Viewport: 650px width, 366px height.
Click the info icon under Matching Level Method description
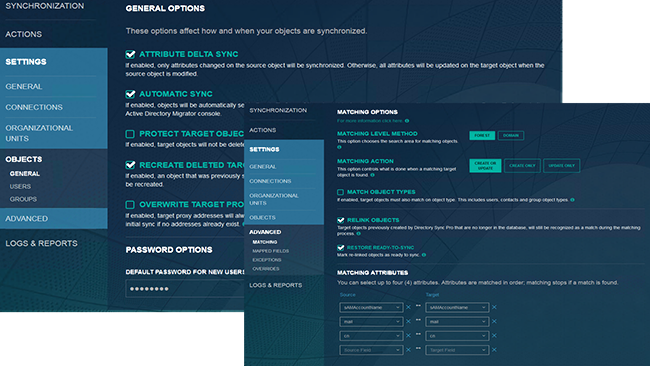coord(339,147)
